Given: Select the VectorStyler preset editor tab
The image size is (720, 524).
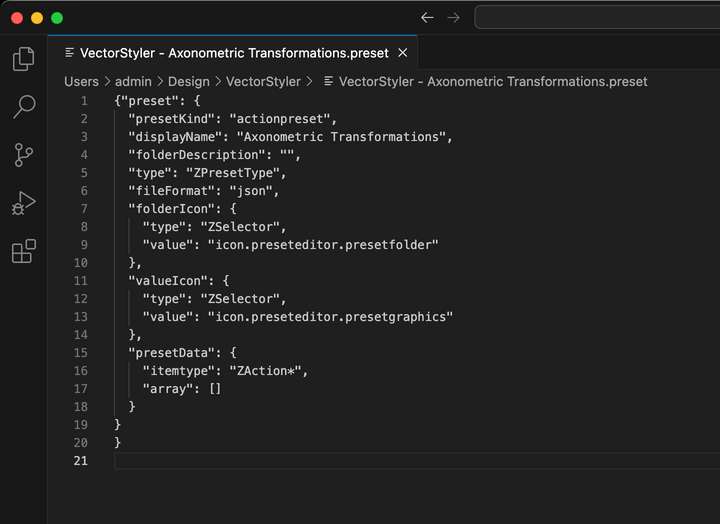Looking at the screenshot, I should [x=232, y=53].
